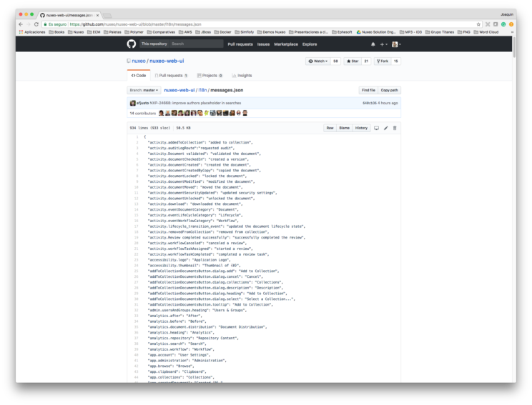Screen dimensions: 532x405
Task: Click line number 10 in code
Action: pyautogui.click(x=136, y=187)
